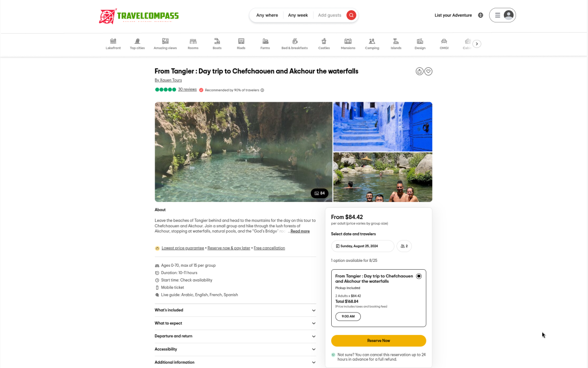Open the language globe icon
588x368 pixels.
(481, 15)
